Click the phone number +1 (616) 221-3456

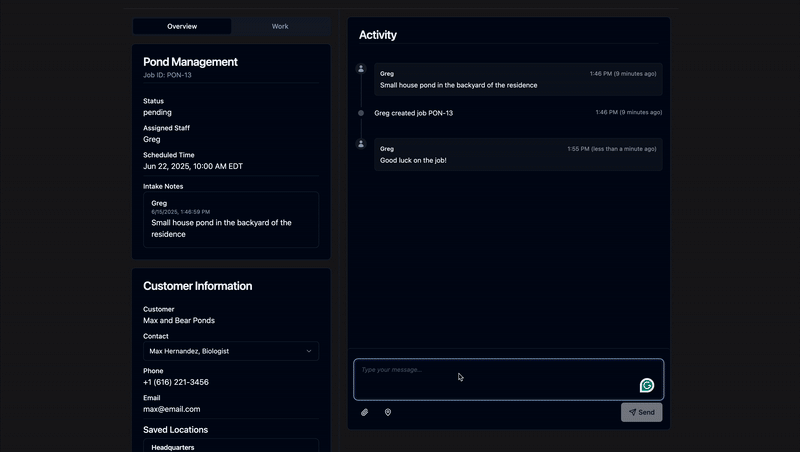[x=176, y=382]
